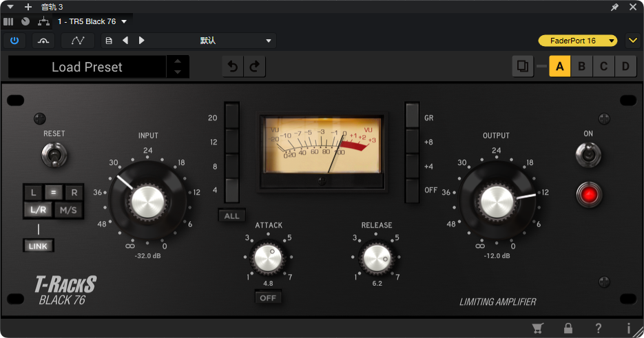Screen dimensions: 644x338
Task: Click the T-RackS Black 76 logo
Action: [x=65, y=291]
